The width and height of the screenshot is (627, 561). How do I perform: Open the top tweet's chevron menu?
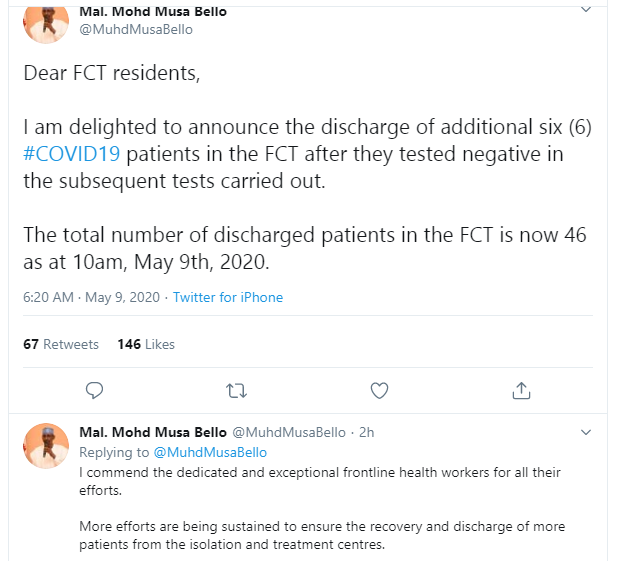(586, 10)
